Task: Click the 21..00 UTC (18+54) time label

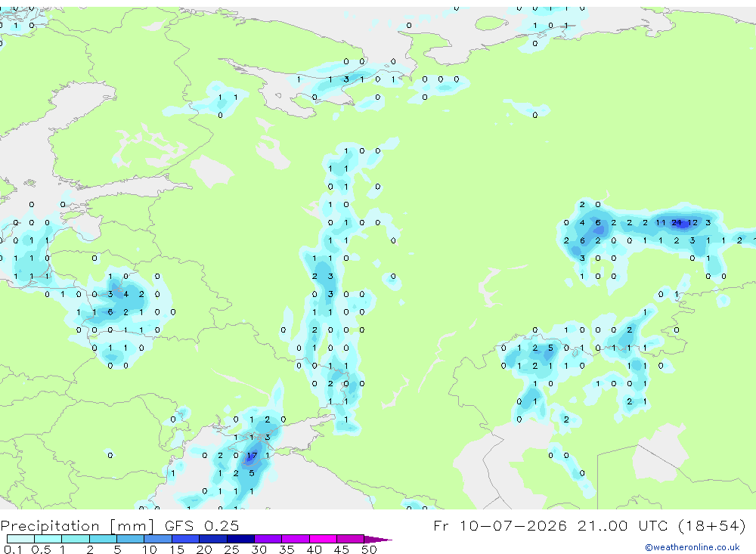Action: click(661, 525)
